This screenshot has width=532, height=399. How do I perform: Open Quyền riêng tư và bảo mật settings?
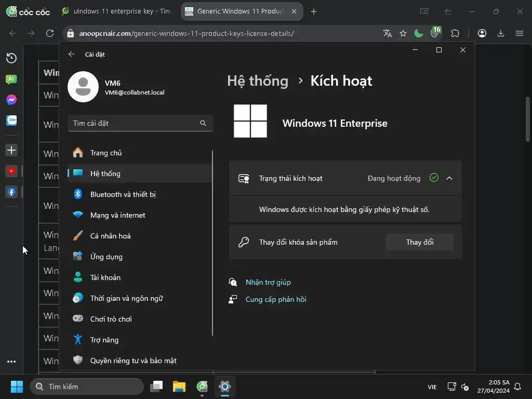[x=139, y=361]
